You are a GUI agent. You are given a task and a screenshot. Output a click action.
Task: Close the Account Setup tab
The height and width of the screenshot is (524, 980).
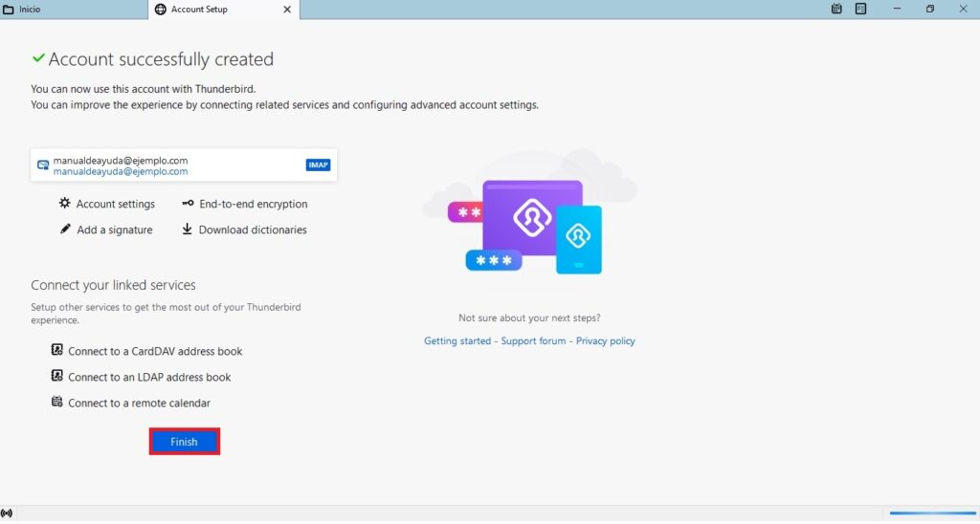(287, 10)
